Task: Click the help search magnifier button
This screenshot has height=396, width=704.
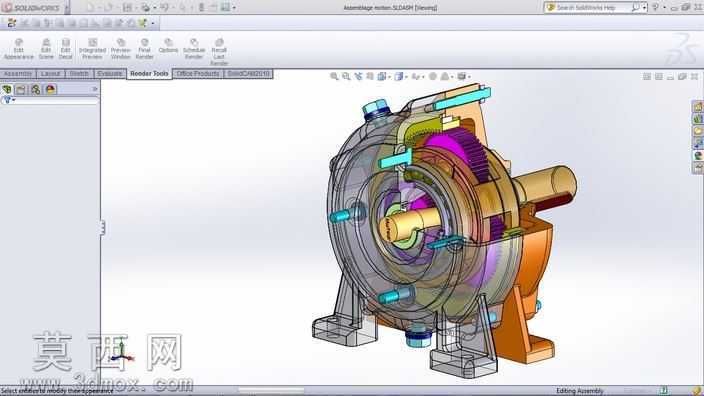Action: click(635, 8)
